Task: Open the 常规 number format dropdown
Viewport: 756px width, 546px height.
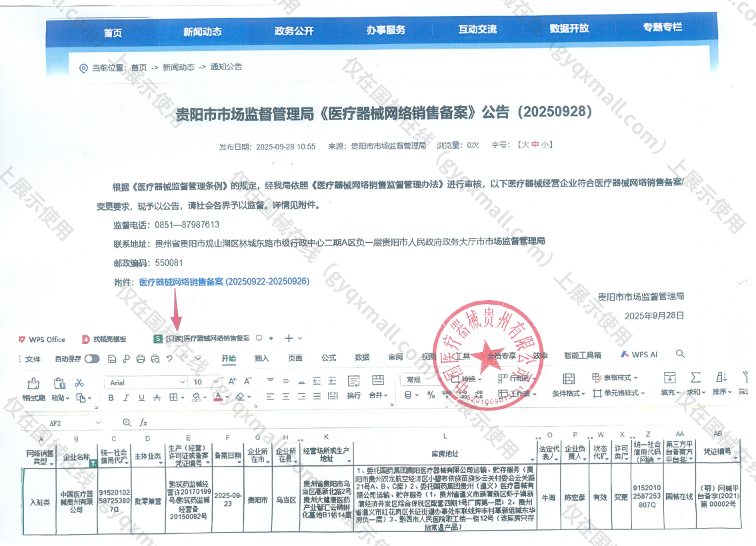Action: (x=440, y=379)
